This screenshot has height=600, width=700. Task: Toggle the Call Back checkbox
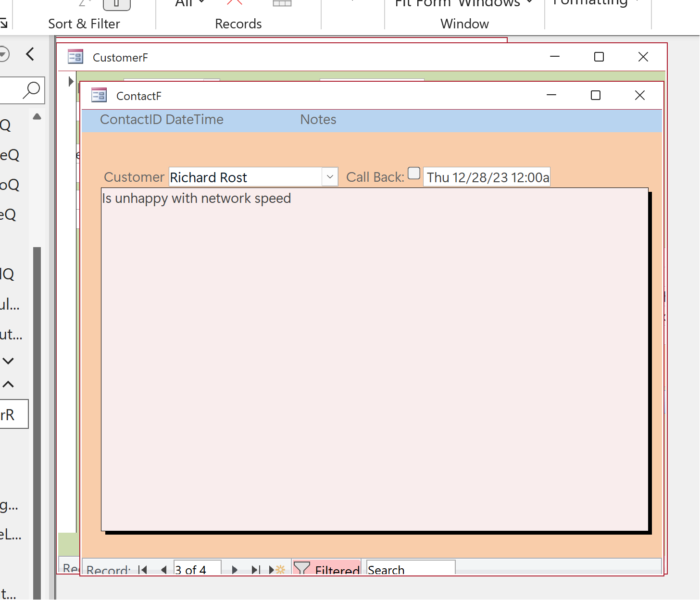(x=414, y=173)
